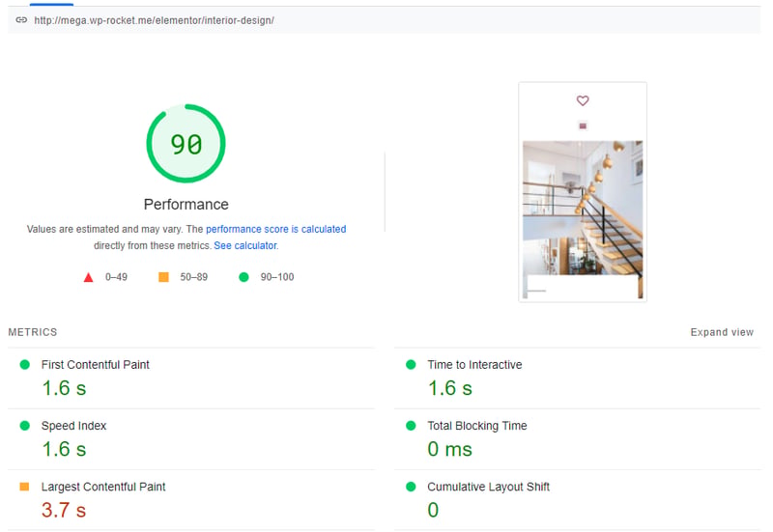The height and width of the screenshot is (532, 773).
Task: Expand the metrics view
Action: [x=722, y=332]
